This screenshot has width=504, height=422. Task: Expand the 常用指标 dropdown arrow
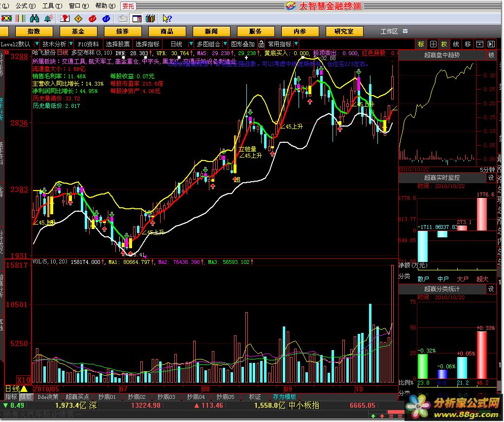(x=296, y=44)
